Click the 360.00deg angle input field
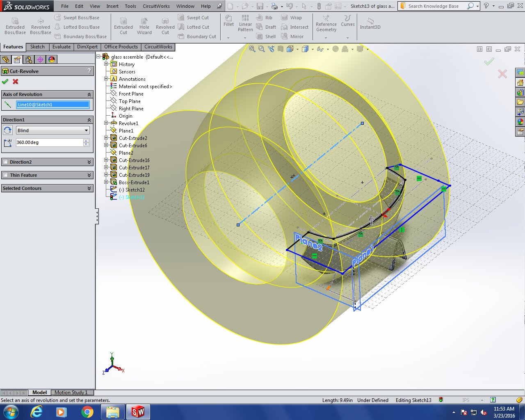 coord(49,142)
